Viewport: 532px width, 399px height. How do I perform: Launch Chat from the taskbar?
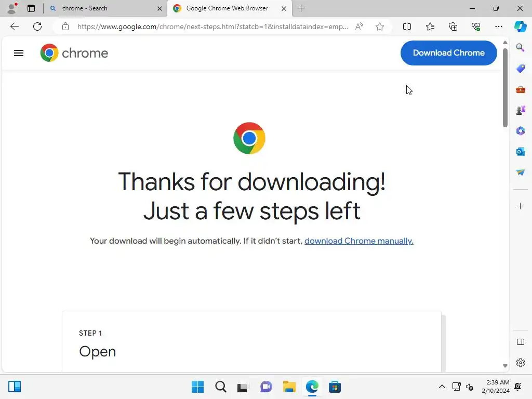click(266, 387)
